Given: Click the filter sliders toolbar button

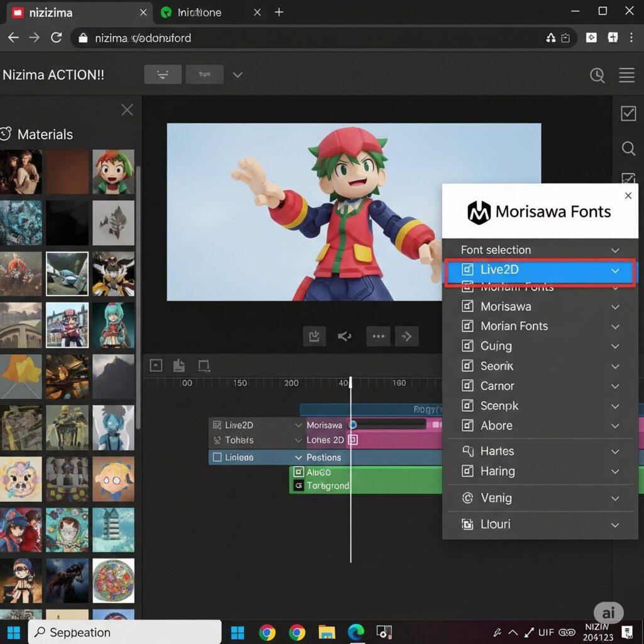Looking at the screenshot, I should (163, 74).
